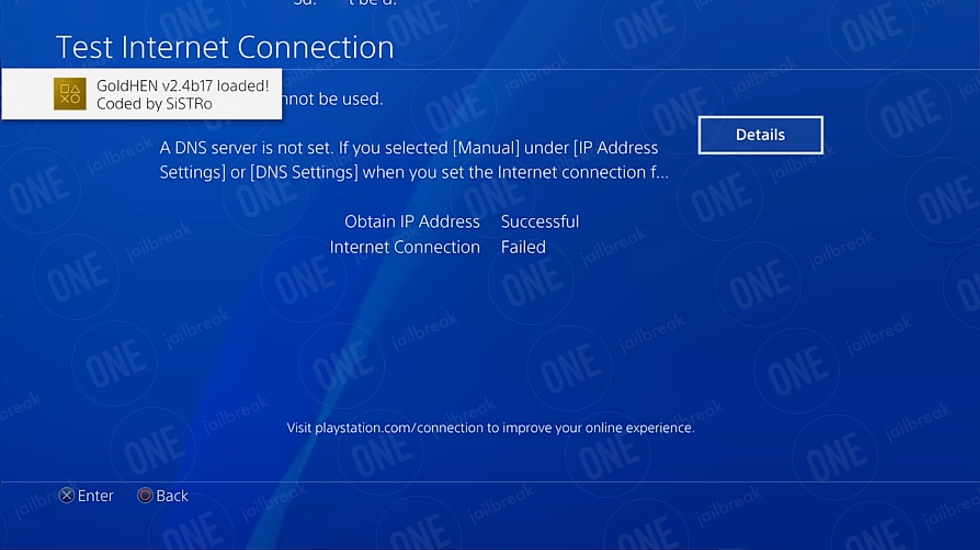
Task: Click the Test Internet Connection heading
Action: (x=225, y=47)
